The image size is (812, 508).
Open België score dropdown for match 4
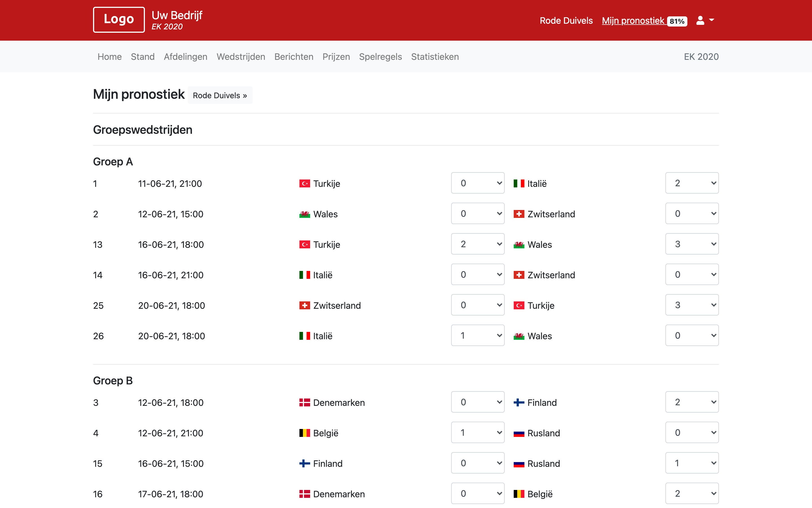[477, 433]
